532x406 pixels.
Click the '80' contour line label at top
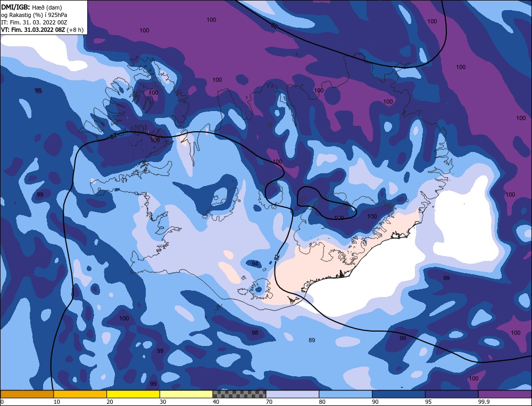[x=274, y=26]
